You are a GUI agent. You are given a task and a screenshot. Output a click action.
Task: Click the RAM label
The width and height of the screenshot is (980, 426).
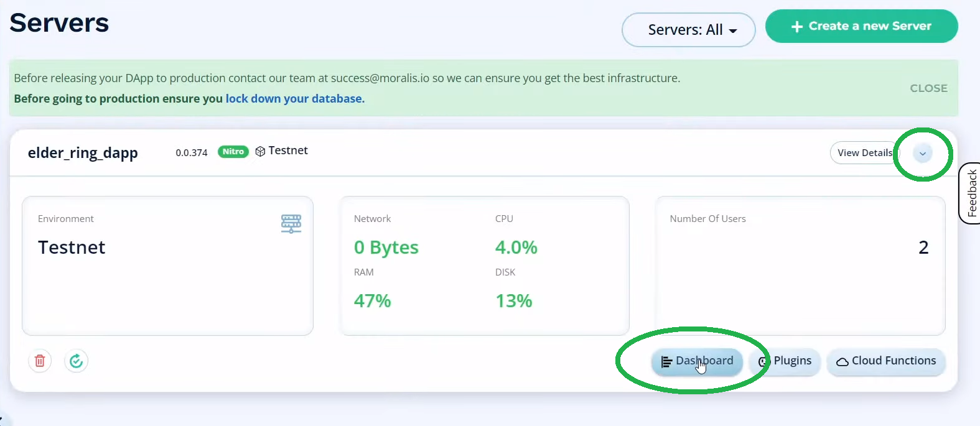[x=364, y=272]
